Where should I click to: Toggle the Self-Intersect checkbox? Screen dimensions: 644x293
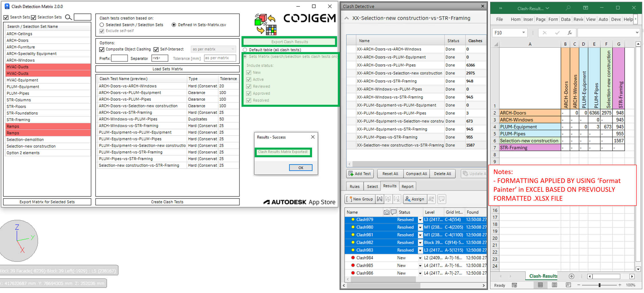(x=156, y=50)
